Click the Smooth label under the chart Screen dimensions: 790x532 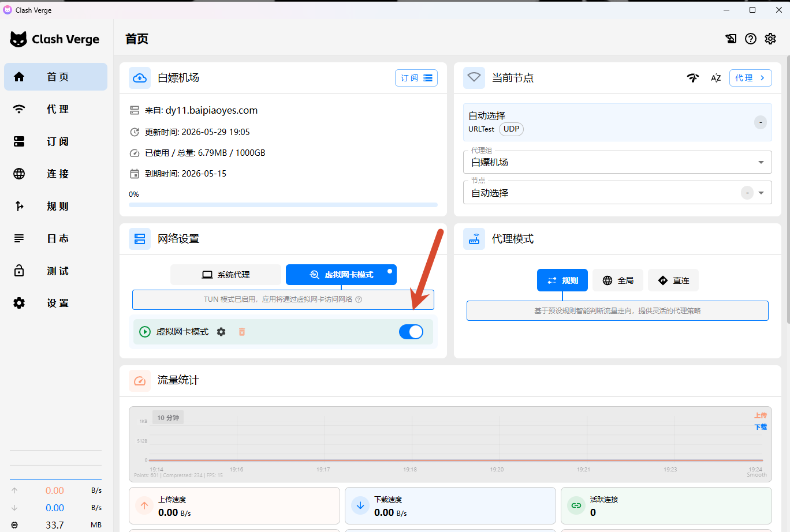click(x=757, y=475)
